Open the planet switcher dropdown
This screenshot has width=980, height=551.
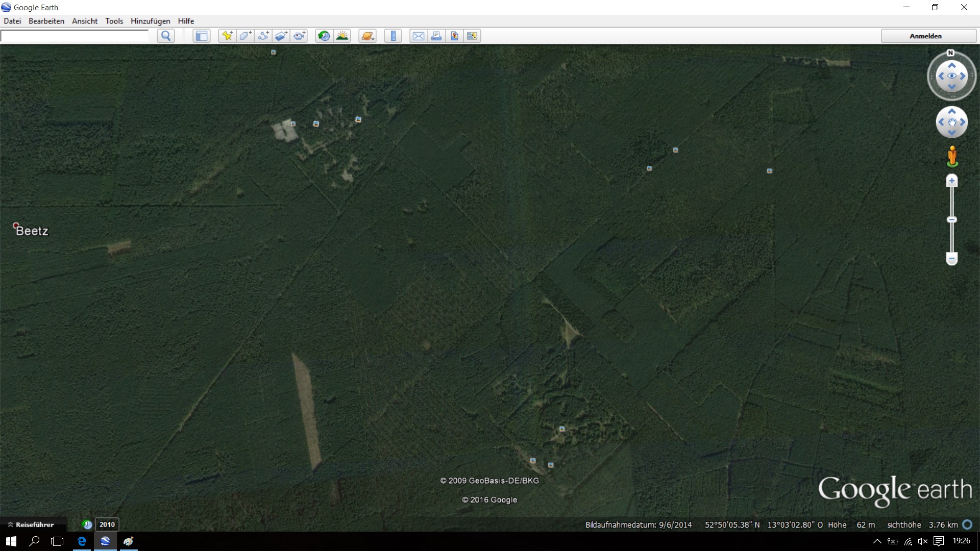click(x=367, y=36)
